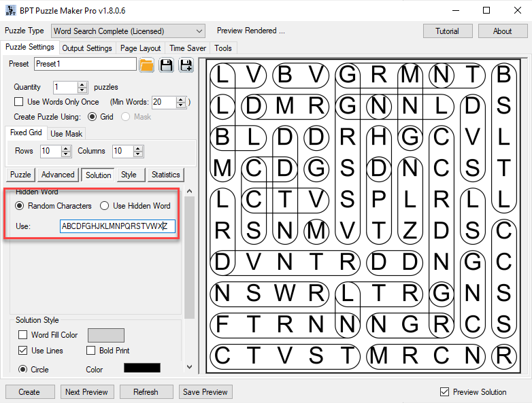This screenshot has height=403, width=532.
Task: Click the Create button
Action: [29, 392]
